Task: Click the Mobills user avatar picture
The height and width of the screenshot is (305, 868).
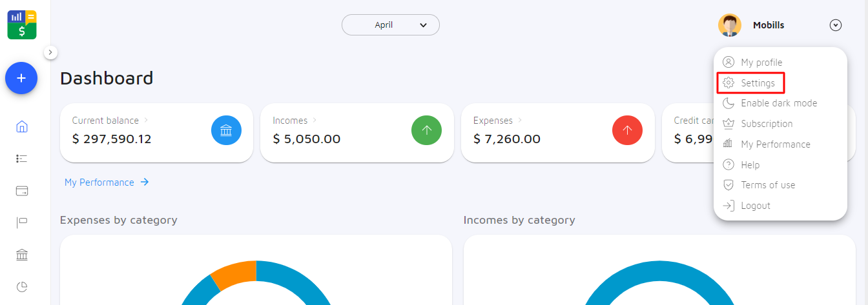Action: coord(730,25)
